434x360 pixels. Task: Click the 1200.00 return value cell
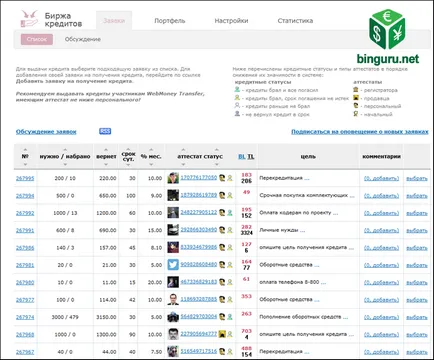106,213
